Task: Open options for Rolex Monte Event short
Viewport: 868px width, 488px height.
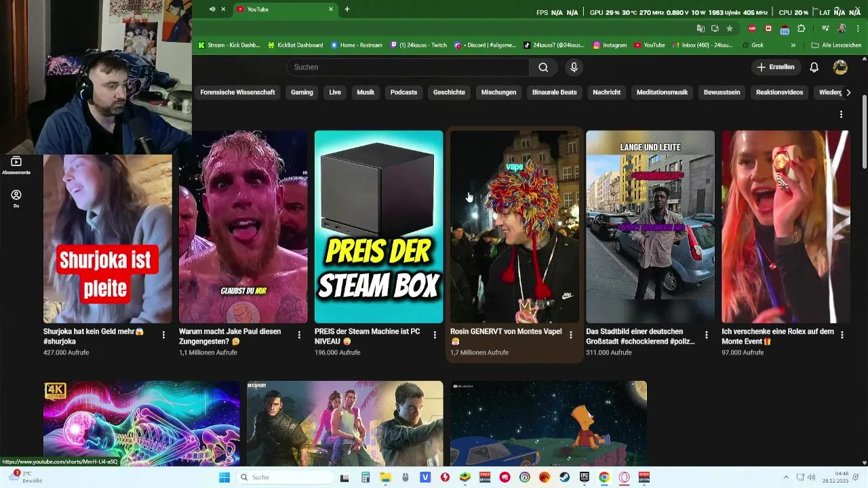Action: coord(842,335)
